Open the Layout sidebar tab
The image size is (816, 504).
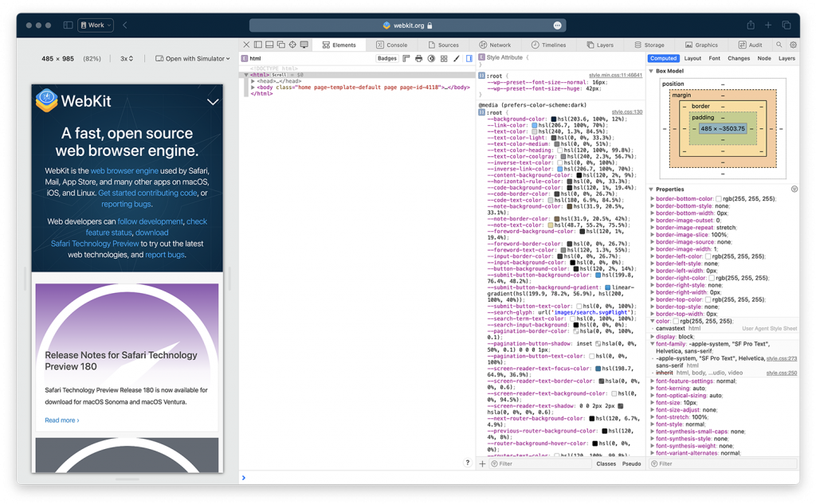click(692, 58)
